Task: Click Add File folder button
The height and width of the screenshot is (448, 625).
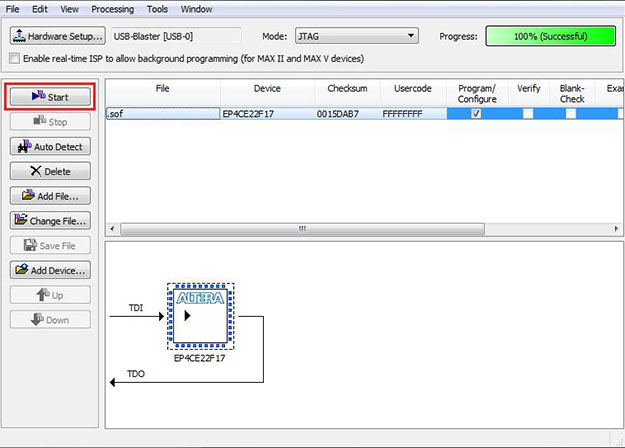Action: tap(50, 196)
